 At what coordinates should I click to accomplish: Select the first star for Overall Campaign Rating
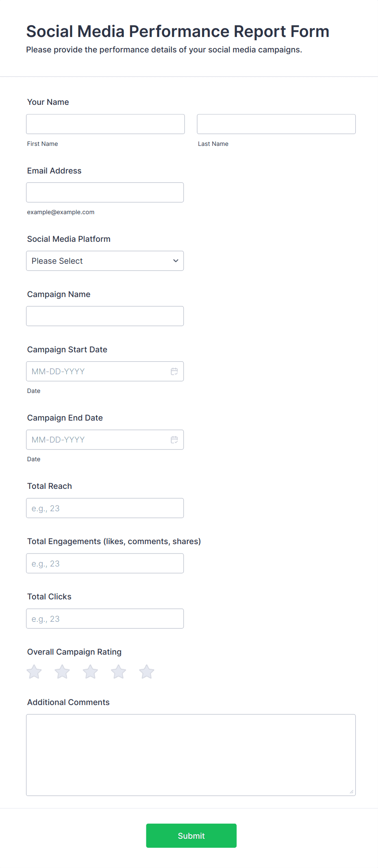(34, 671)
